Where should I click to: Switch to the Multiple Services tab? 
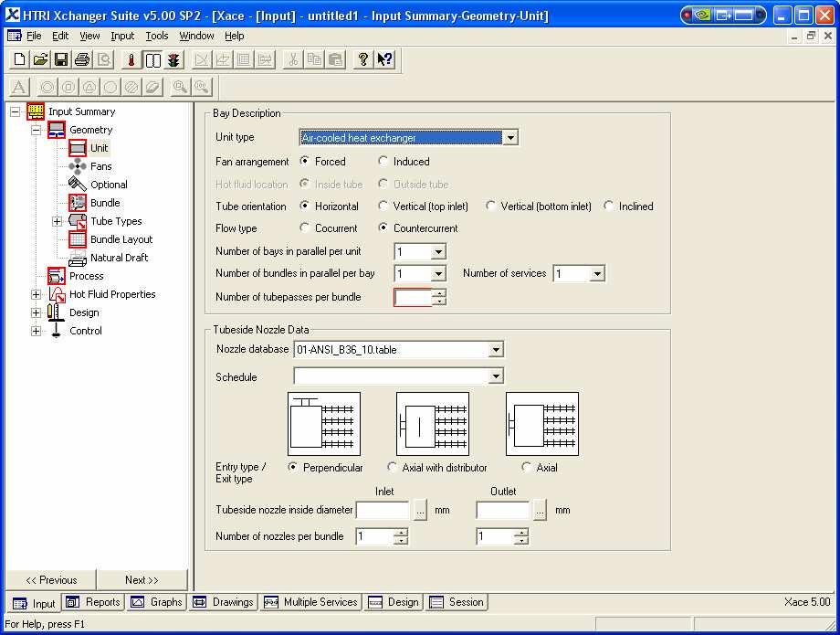(x=310, y=602)
